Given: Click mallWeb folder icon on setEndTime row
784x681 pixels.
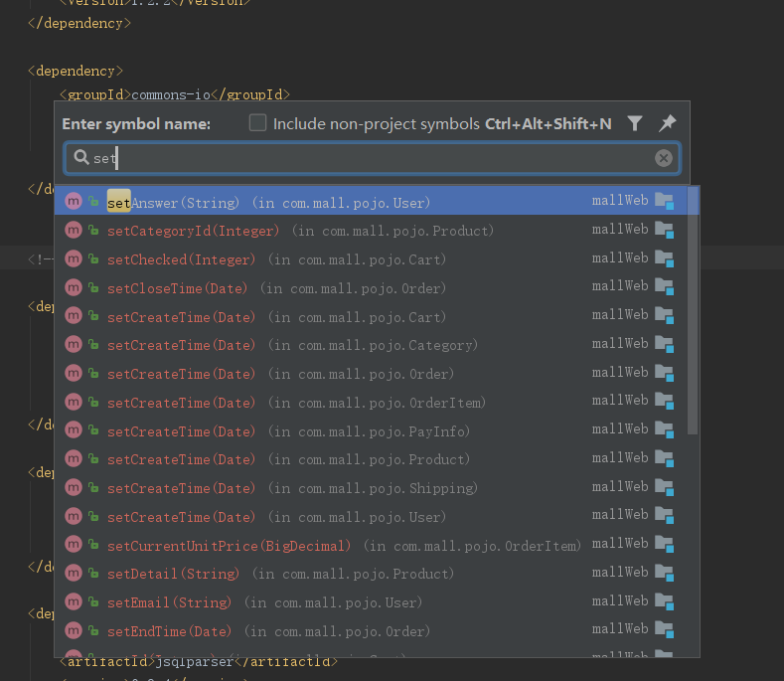Looking at the screenshot, I should pyautogui.click(x=665, y=630).
